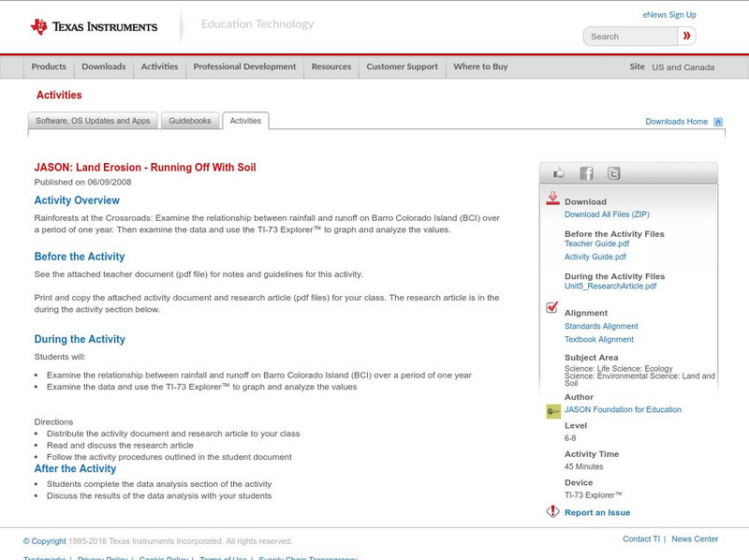Open Teacher Guide.pdf file
The height and width of the screenshot is (560, 749).
(x=596, y=243)
